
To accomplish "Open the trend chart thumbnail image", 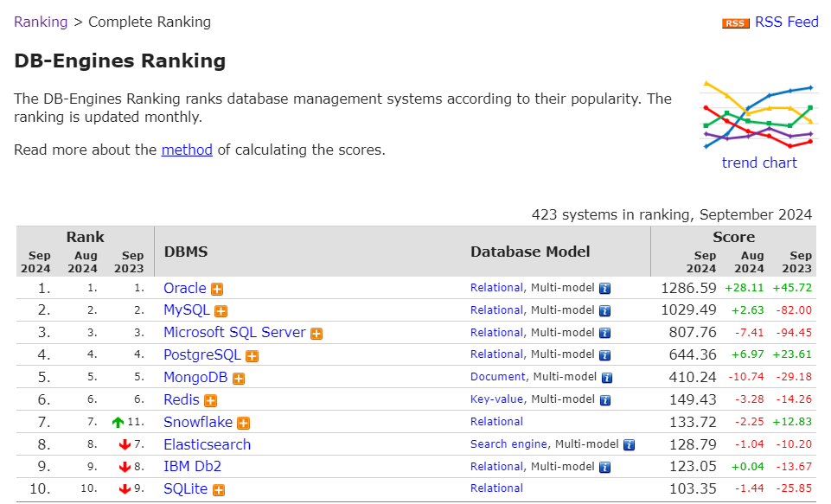I will coord(758,116).
